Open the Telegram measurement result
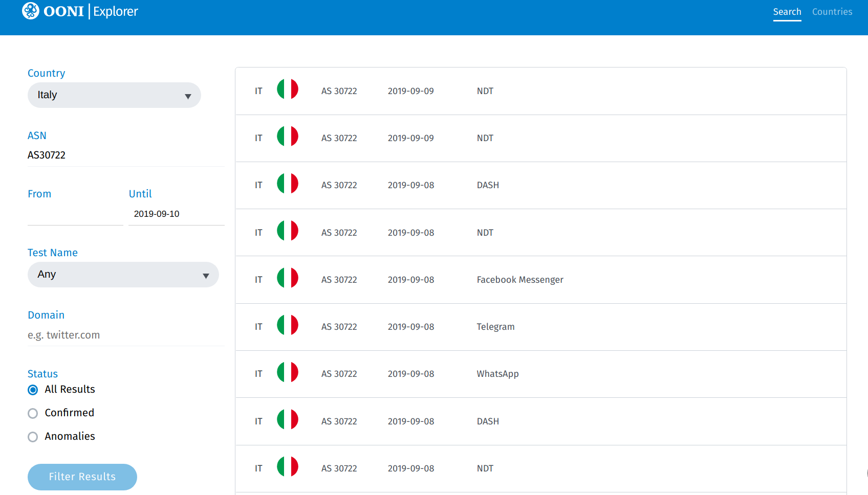This screenshot has width=868, height=495. (x=495, y=327)
